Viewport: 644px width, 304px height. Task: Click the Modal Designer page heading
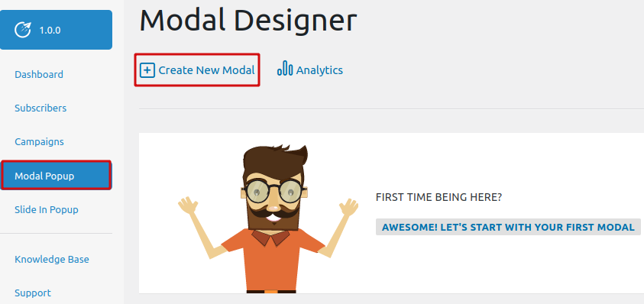pyautogui.click(x=248, y=20)
